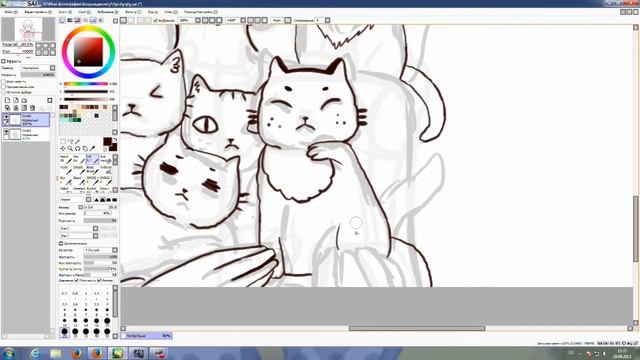Toggle the color mixer panel icon
Screen dimensions: 640x360
pos(85,20)
